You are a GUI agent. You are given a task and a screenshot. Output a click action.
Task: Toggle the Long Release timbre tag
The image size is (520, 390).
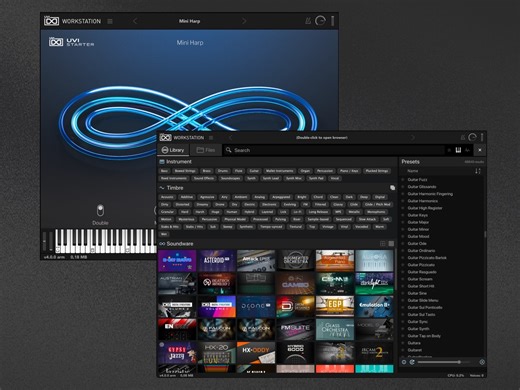[318, 212]
